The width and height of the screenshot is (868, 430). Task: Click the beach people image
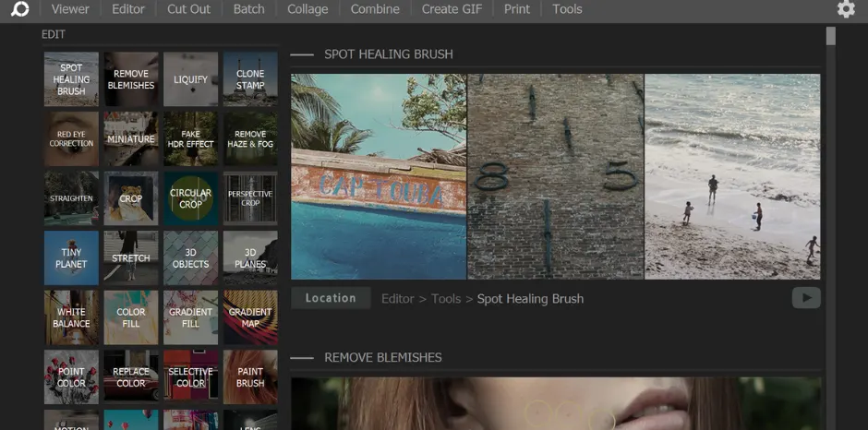732,176
